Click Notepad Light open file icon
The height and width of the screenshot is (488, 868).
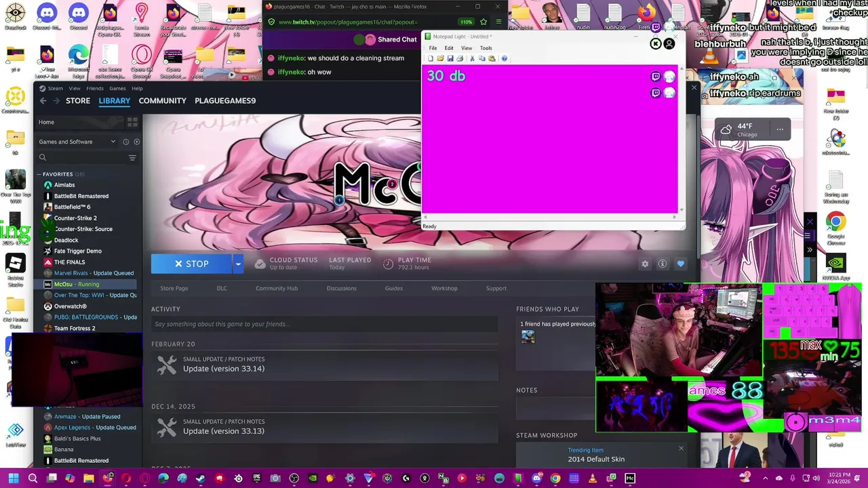point(440,59)
